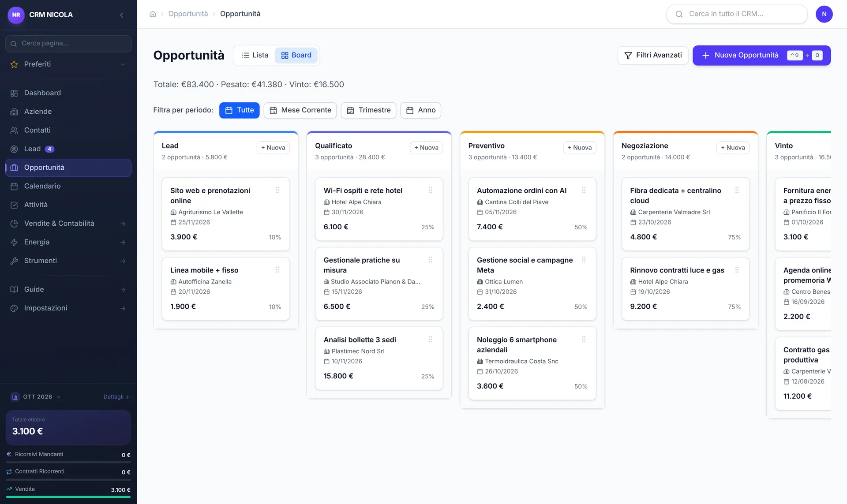This screenshot has height=504, width=847.
Task: Open the Opportunità sidebar item
Action: [x=68, y=168]
